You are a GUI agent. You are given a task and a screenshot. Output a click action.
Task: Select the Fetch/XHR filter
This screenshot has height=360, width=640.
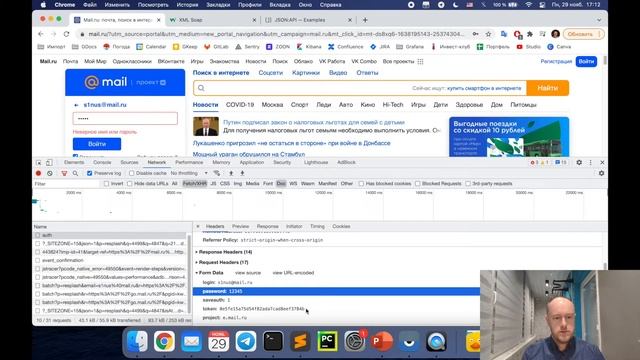[195, 184]
